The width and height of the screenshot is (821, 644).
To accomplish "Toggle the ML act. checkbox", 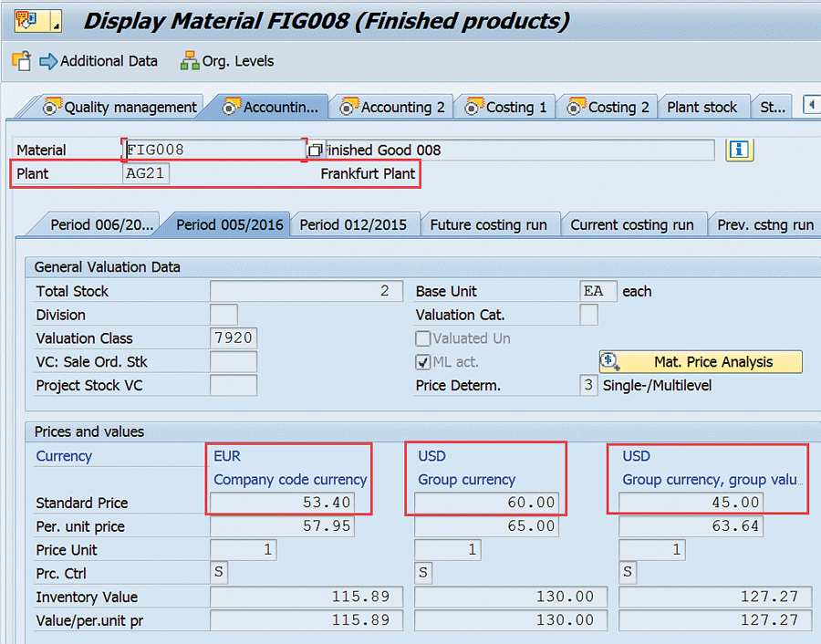I will pos(423,362).
